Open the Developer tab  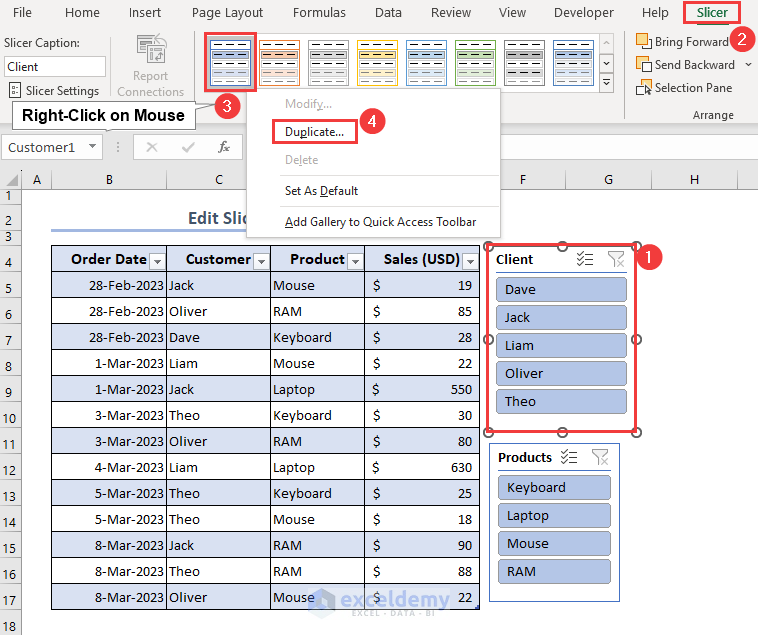tap(583, 13)
